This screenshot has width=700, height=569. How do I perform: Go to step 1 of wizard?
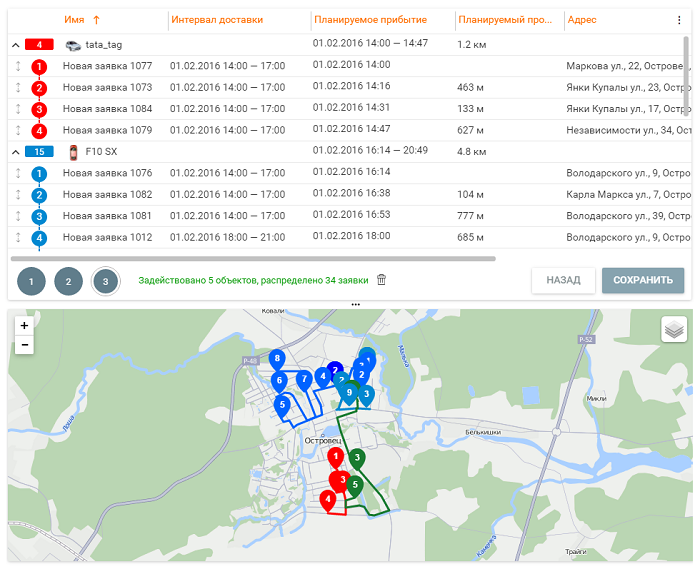(31, 282)
